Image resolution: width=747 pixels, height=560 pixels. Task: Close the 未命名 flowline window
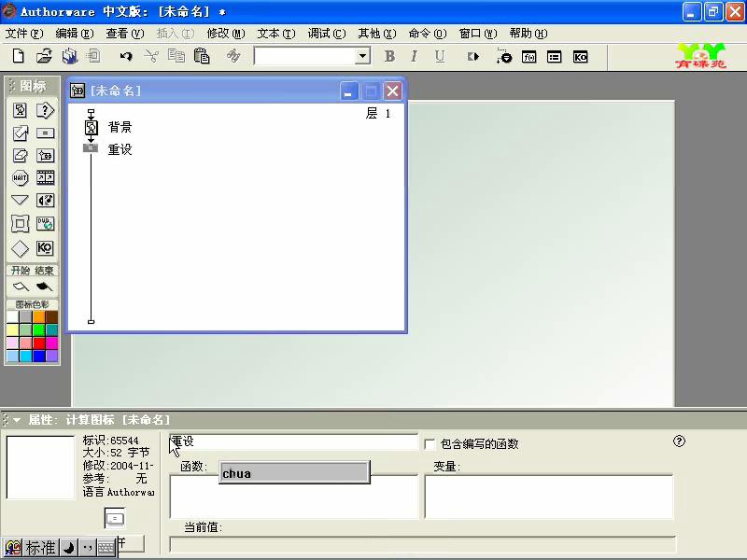(x=392, y=91)
